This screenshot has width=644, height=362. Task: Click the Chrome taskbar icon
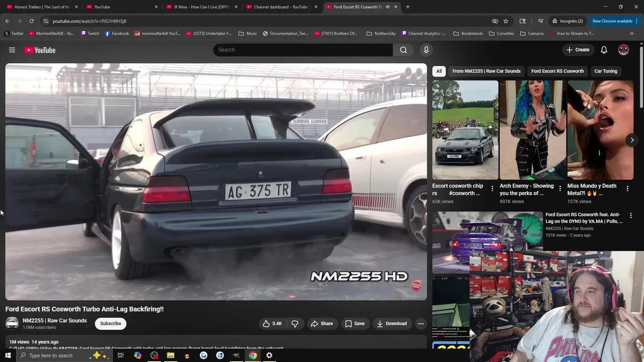point(253,355)
